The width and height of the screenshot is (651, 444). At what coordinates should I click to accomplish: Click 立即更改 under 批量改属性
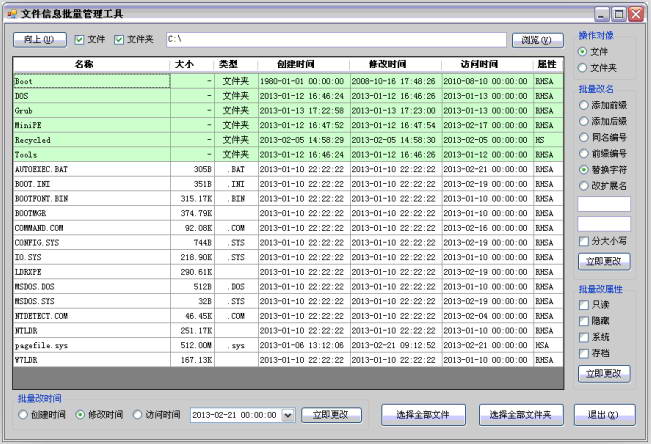[604, 373]
